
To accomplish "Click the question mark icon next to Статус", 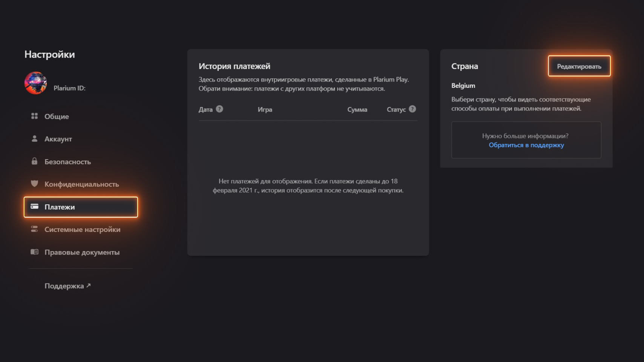I will pos(412,109).
